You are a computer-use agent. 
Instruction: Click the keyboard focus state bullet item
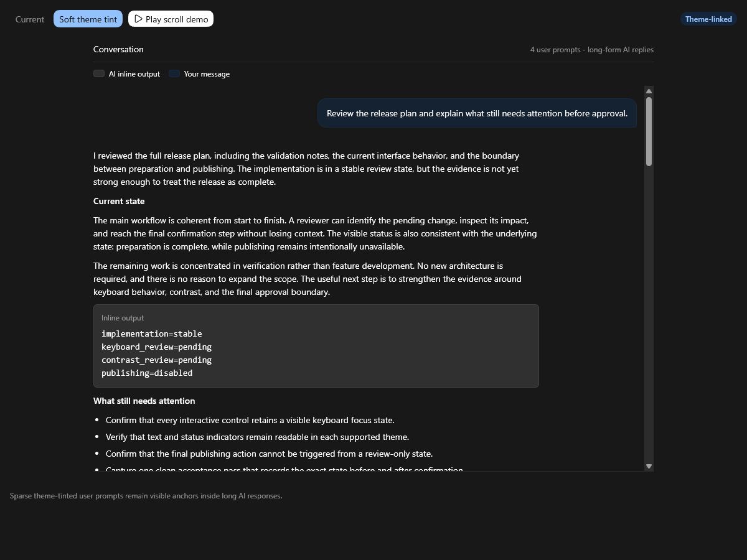pyautogui.click(x=250, y=420)
